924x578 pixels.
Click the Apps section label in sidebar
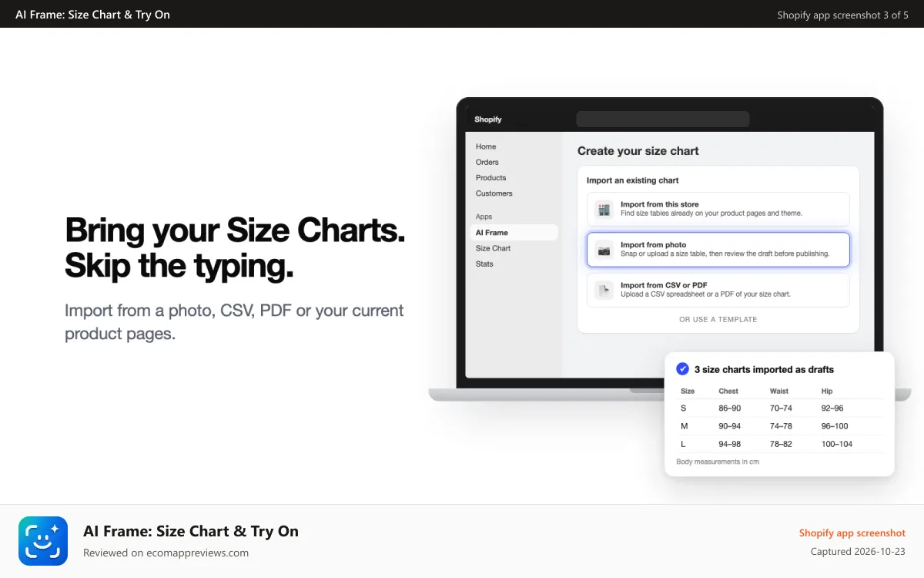(x=484, y=217)
